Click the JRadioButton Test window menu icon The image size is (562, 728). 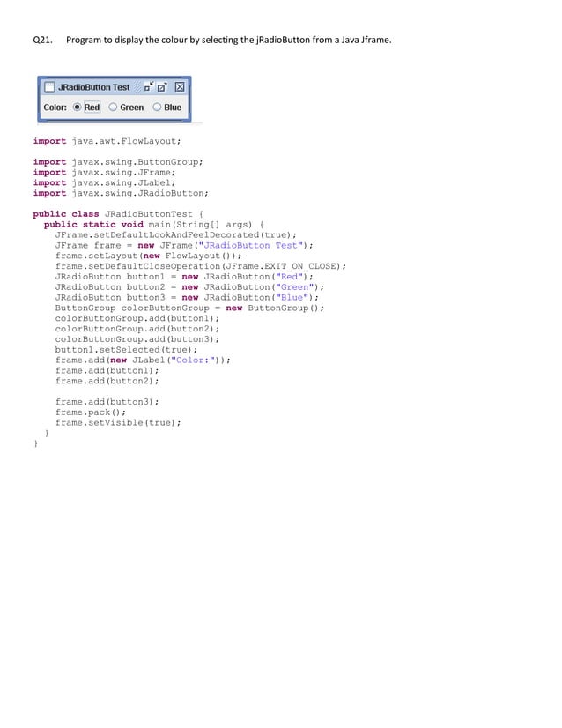49,87
